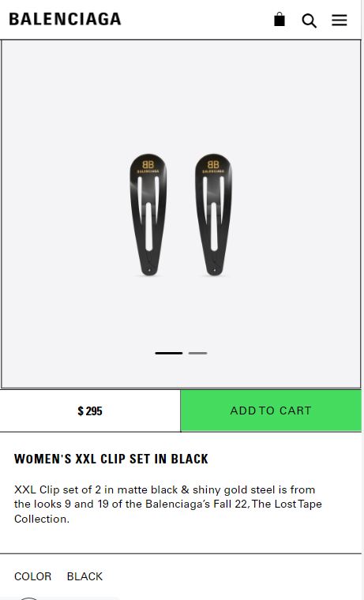364x600 pixels.
Task: Click the $ 295 price box
Action: pos(90,411)
